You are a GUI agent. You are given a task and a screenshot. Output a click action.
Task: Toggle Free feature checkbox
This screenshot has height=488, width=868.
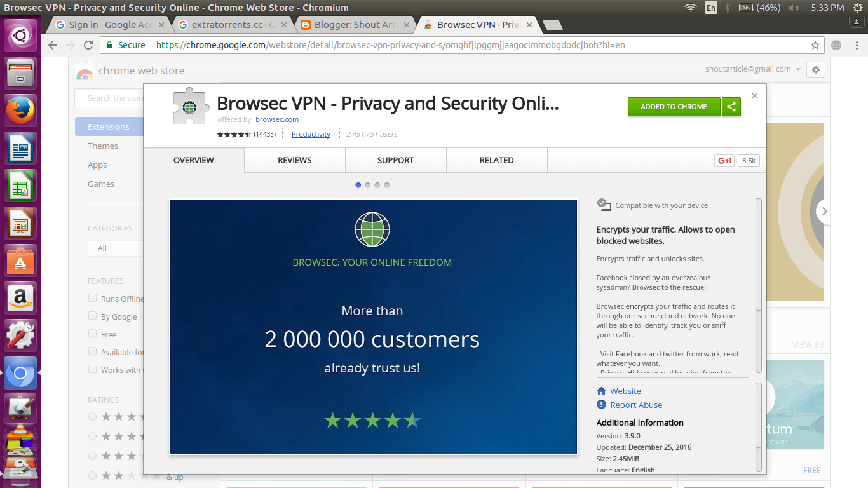click(x=93, y=334)
